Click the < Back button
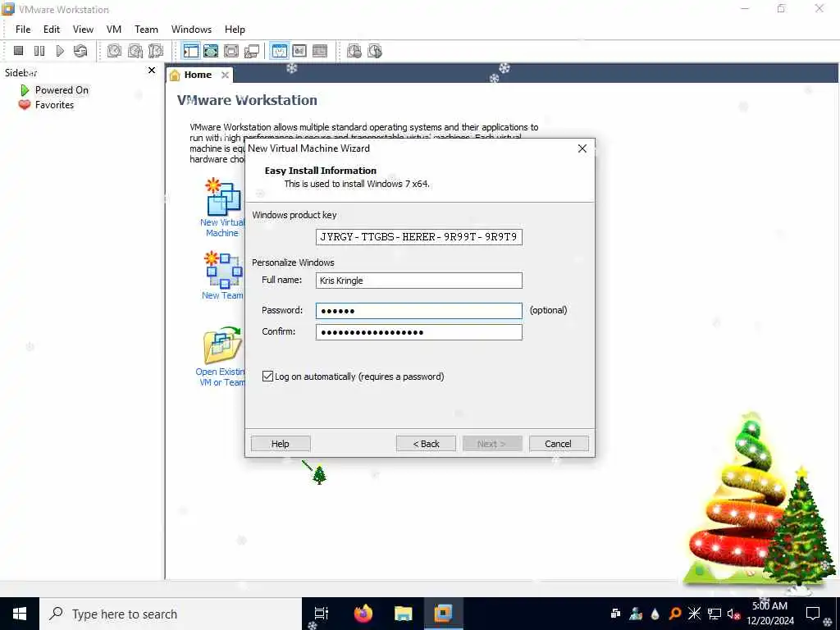The image size is (840, 630). click(426, 444)
